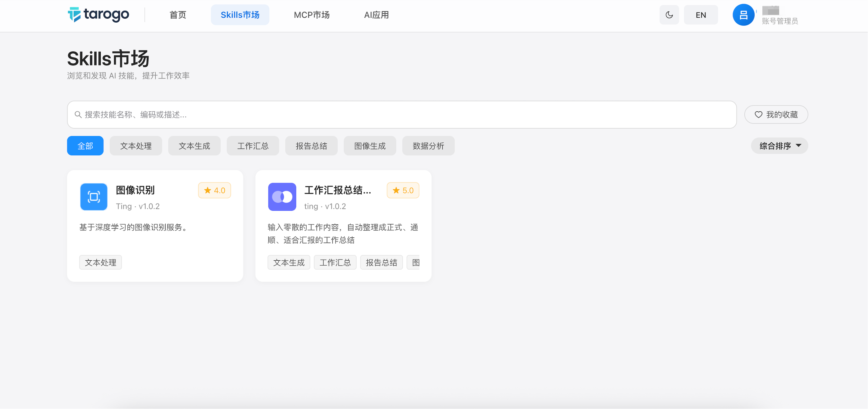
Task: Expand the 综合排序 sort dropdown
Action: 779,146
